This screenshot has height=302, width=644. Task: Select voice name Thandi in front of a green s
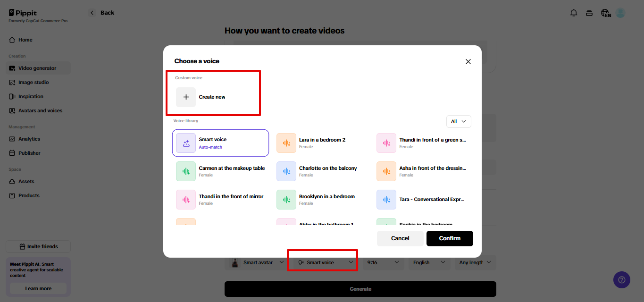[x=433, y=140]
